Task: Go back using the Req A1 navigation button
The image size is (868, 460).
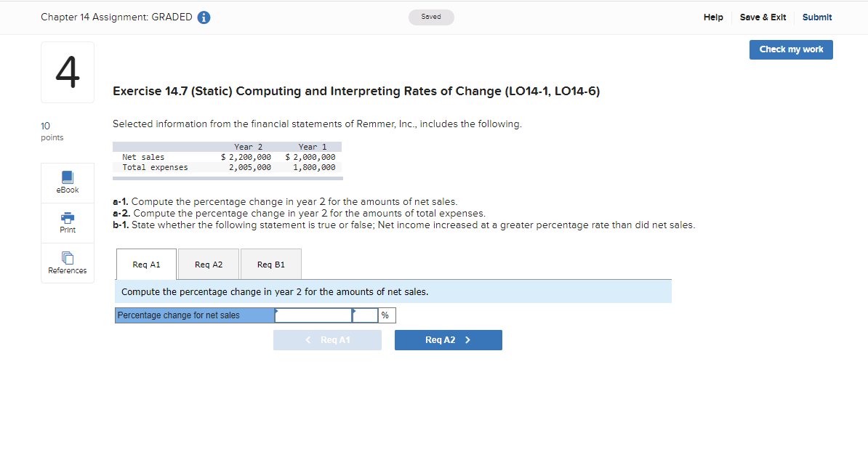Action: click(x=327, y=339)
